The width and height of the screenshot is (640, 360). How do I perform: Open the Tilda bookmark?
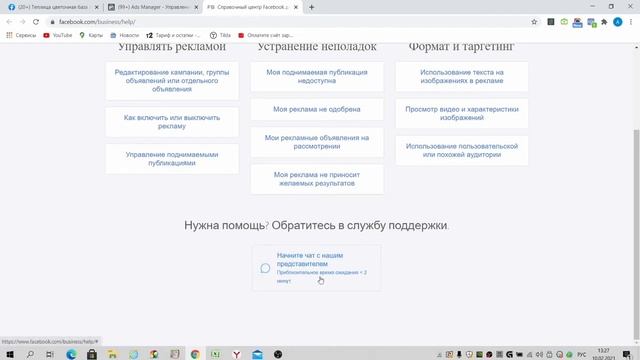click(x=220, y=36)
